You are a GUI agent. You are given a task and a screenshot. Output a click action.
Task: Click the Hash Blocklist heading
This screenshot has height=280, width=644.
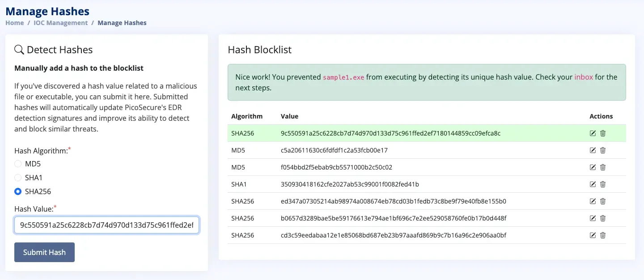259,50
